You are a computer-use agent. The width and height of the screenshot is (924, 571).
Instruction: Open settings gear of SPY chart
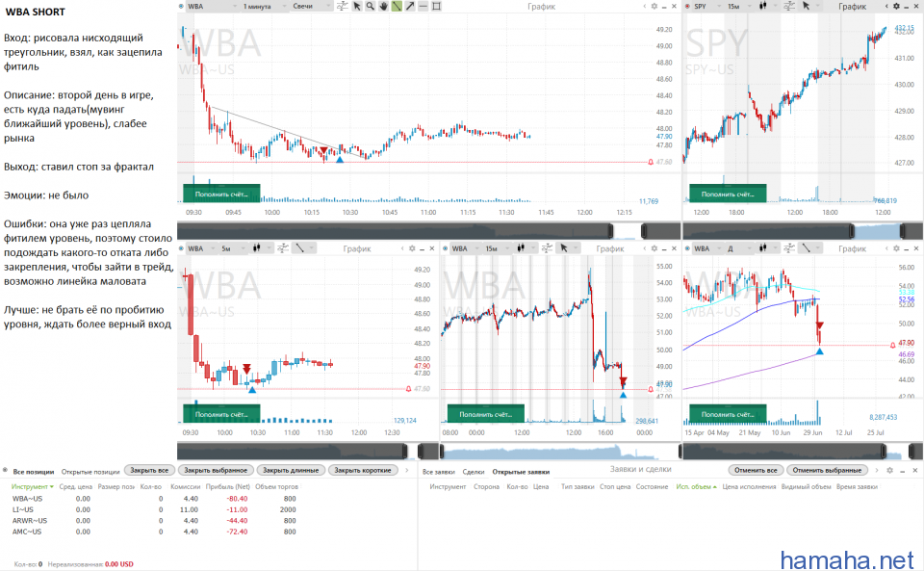(x=896, y=6)
